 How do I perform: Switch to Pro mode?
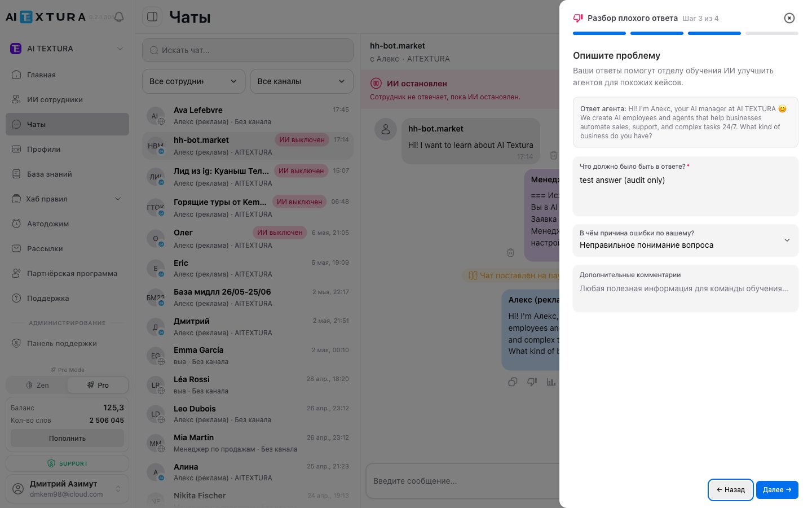click(98, 385)
